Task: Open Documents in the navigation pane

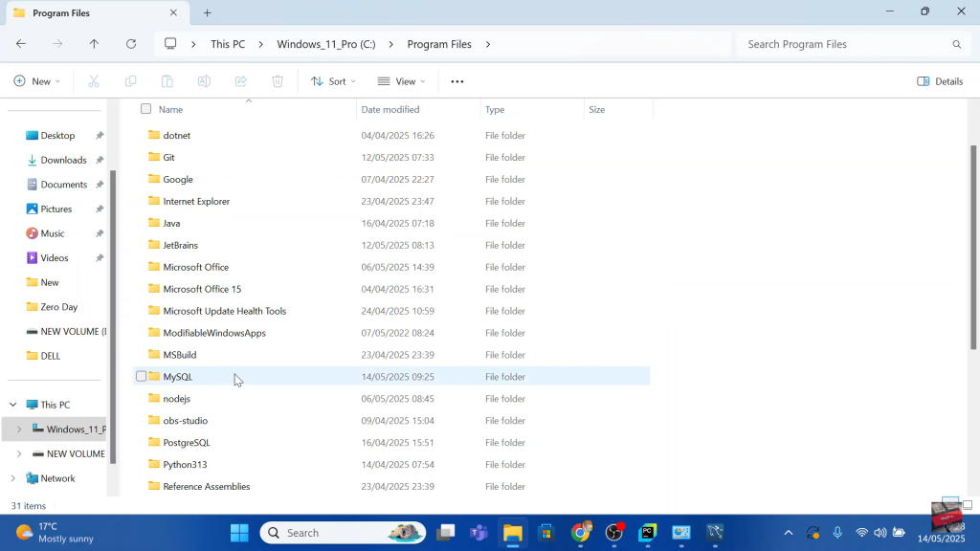Action: (63, 185)
